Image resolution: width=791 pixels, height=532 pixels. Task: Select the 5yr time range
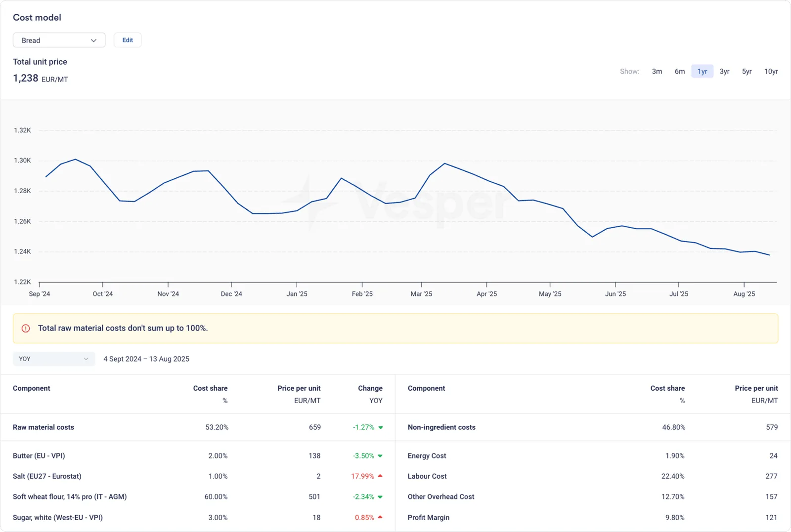[747, 71]
